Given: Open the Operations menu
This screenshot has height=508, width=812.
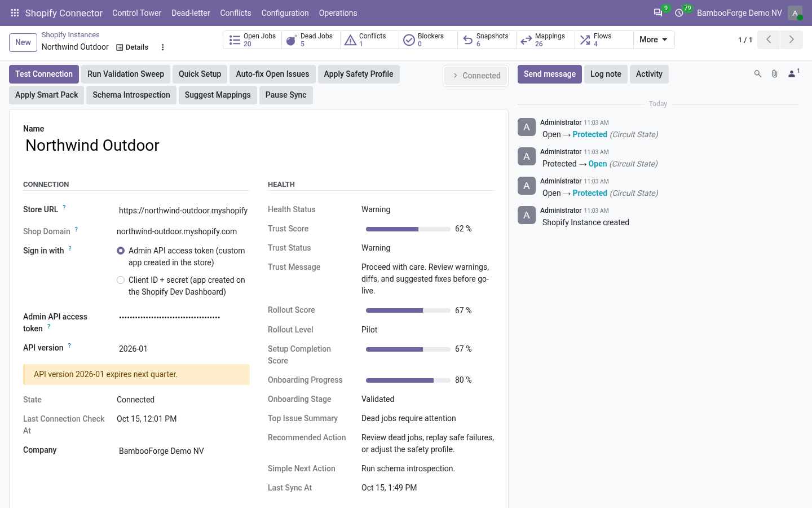Looking at the screenshot, I should click(x=338, y=13).
